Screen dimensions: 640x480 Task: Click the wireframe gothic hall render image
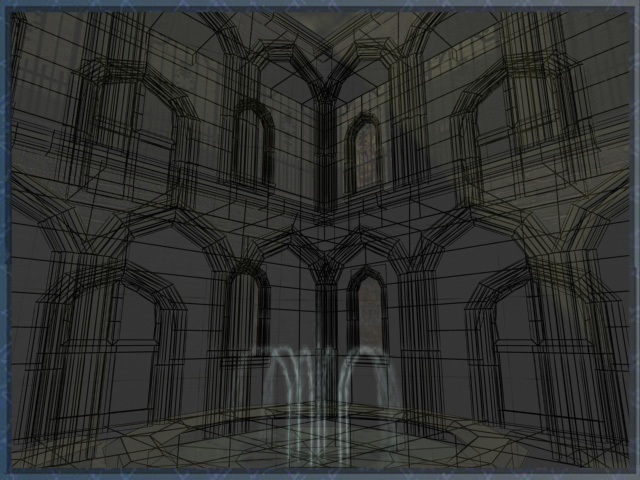[x=320, y=240]
